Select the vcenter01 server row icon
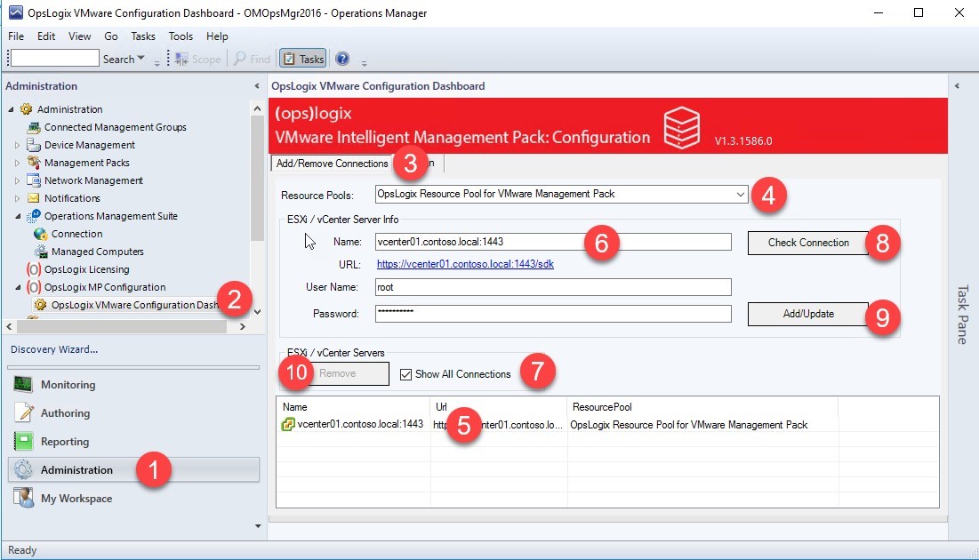Image resolution: width=979 pixels, height=560 pixels. [288, 425]
